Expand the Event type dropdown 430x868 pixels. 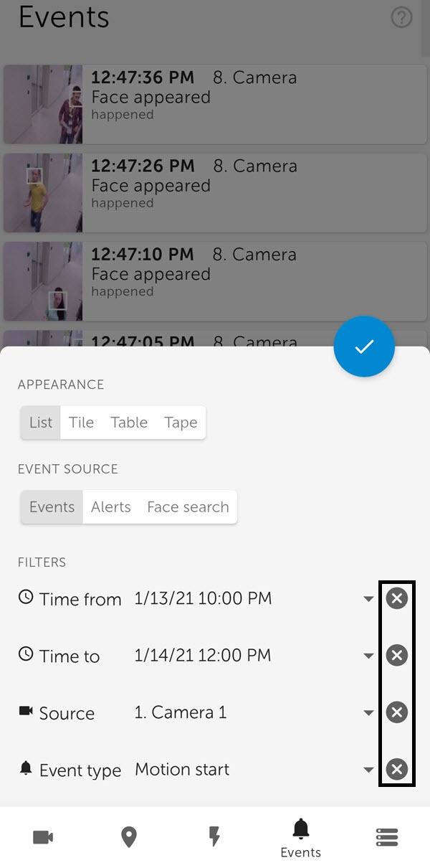tap(368, 770)
